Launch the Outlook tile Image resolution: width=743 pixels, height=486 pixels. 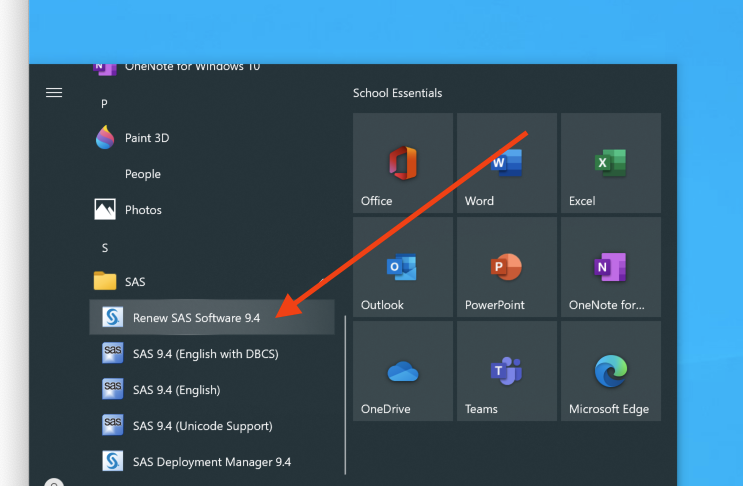click(402, 267)
